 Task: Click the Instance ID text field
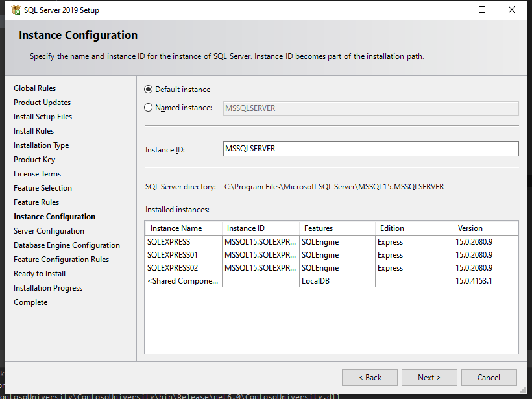[x=370, y=149]
